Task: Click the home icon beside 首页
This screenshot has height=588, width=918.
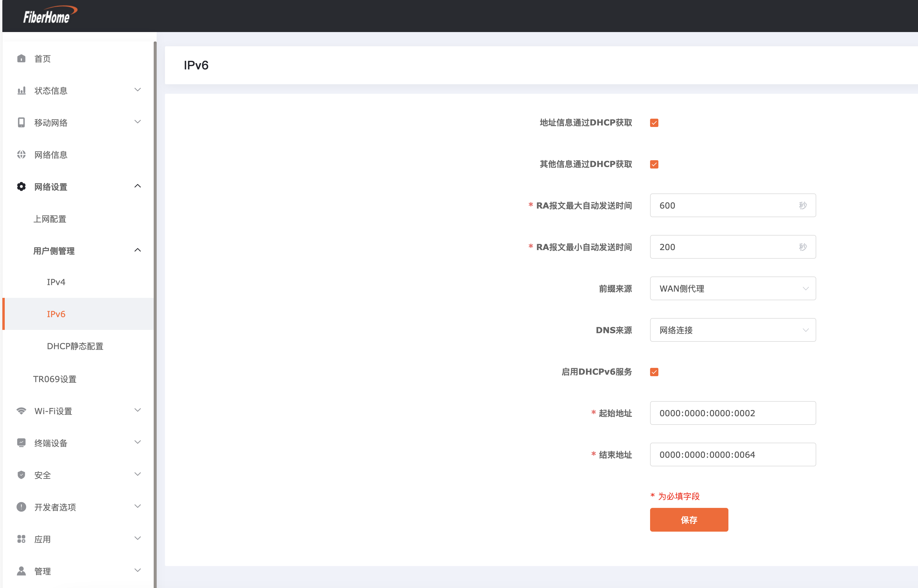Action: pyautogui.click(x=21, y=58)
